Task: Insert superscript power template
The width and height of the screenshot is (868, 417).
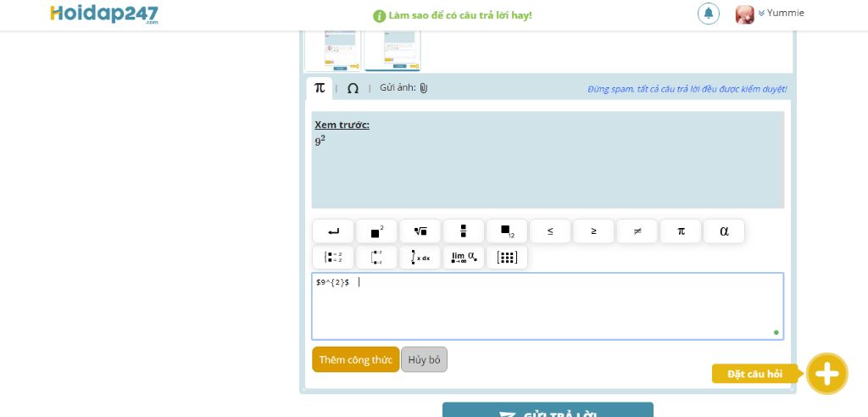Action: coord(376,231)
